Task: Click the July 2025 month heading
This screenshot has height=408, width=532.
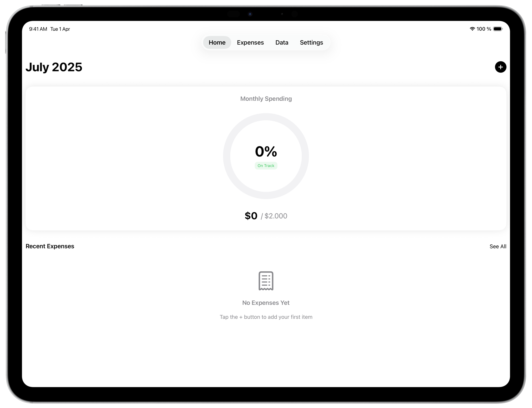Action: 54,67
